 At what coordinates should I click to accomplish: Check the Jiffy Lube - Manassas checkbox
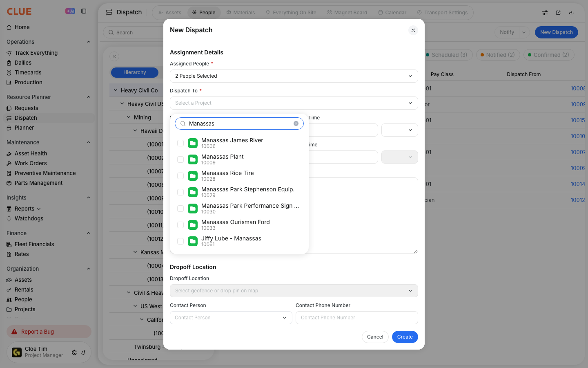[x=180, y=241]
